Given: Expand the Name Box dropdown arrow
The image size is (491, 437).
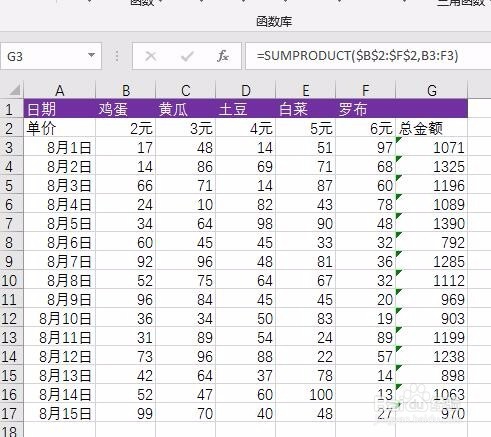Looking at the screenshot, I should pos(91,55).
